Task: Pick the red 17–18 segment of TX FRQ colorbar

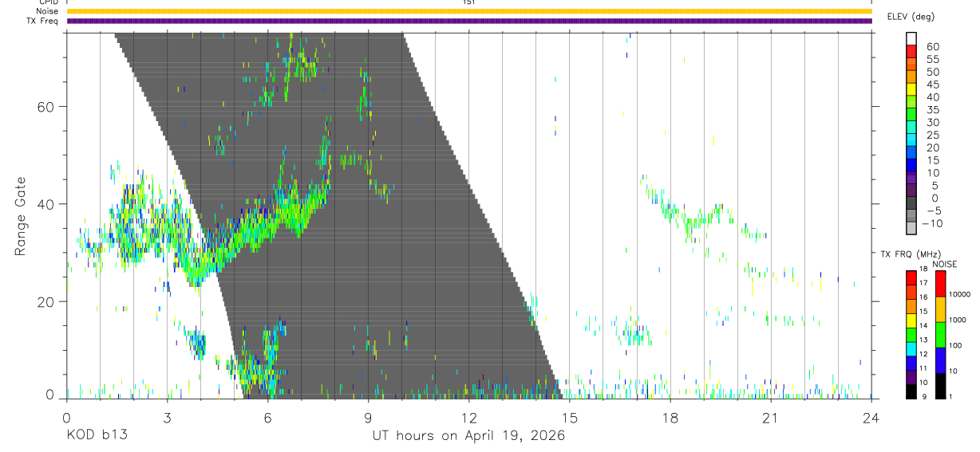Action: pyautogui.click(x=911, y=277)
